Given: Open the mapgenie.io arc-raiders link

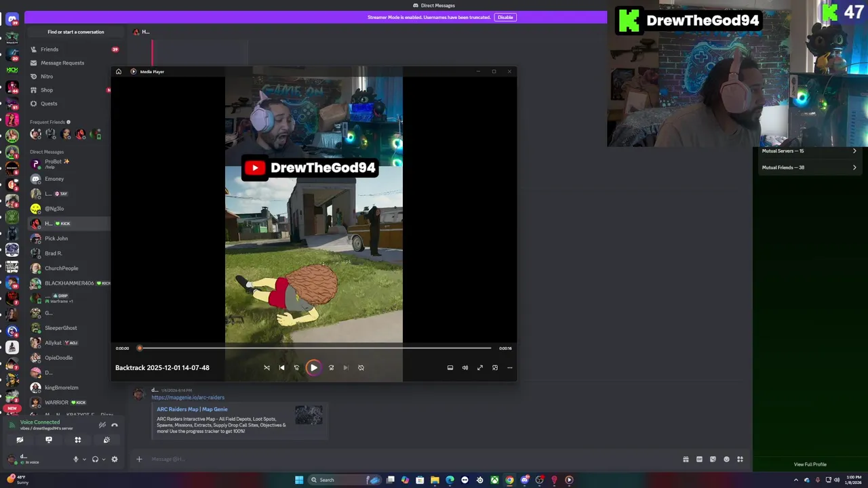Looking at the screenshot, I should [188, 397].
